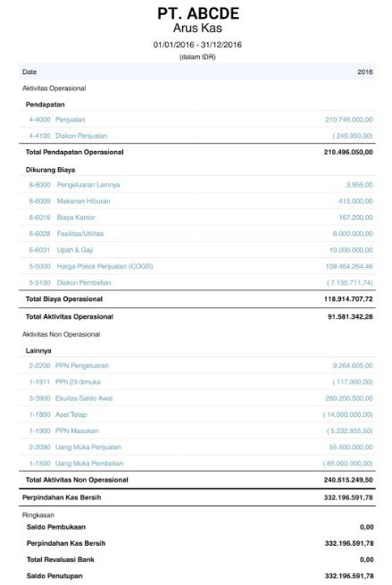The height and width of the screenshot is (585, 392).
Task: Click the Penjualan amount 210.746.000,00
Action: 349,120
